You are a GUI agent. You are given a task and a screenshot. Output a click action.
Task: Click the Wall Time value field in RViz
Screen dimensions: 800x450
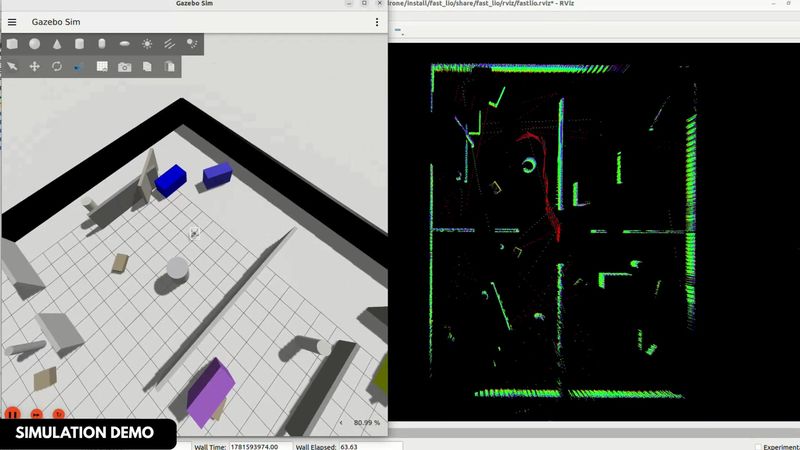(x=260, y=446)
